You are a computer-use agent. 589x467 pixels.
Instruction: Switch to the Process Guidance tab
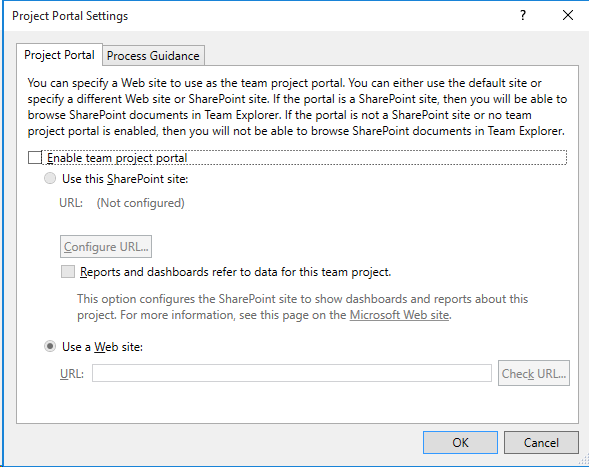153,56
